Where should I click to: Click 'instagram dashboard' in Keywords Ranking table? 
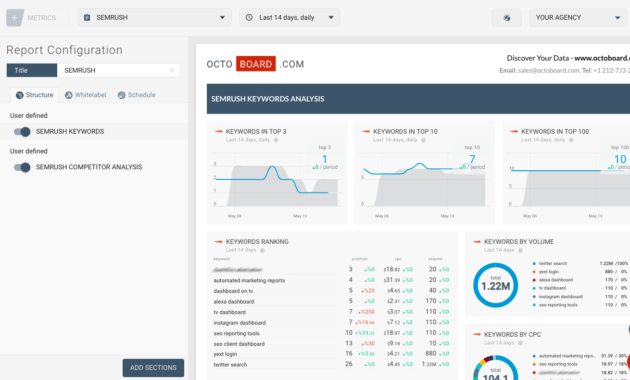(239, 323)
